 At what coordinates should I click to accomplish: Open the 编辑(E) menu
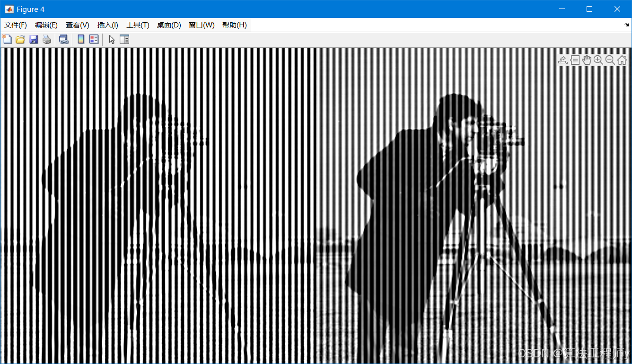click(46, 25)
